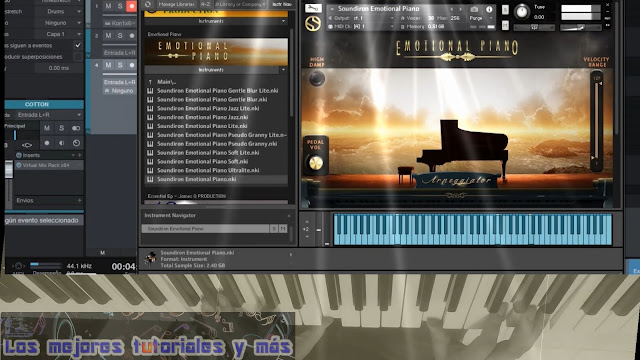Click the Soundiron S logo icon

[x=313, y=24]
